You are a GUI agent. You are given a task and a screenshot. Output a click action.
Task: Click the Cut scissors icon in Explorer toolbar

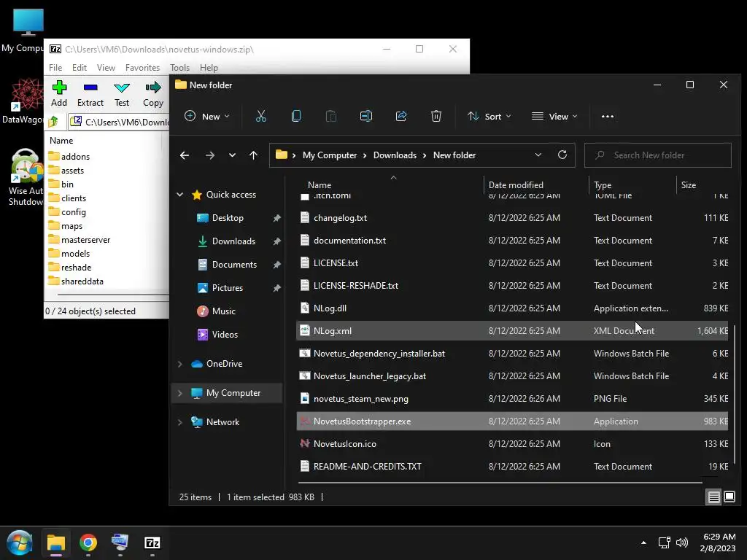tap(260, 116)
